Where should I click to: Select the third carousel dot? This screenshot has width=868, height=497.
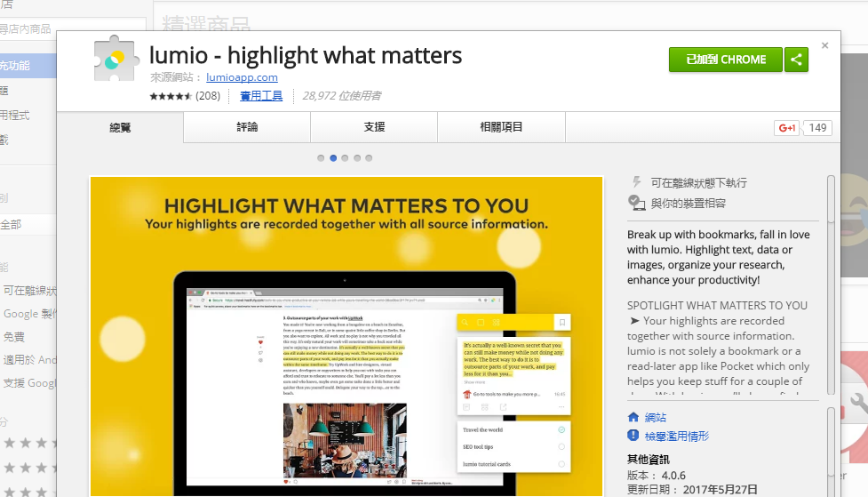(345, 158)
